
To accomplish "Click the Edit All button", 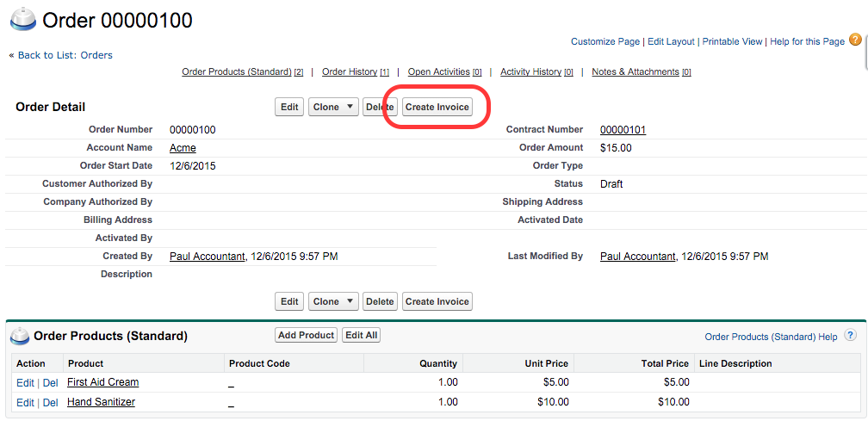I will tap(361, 336).
